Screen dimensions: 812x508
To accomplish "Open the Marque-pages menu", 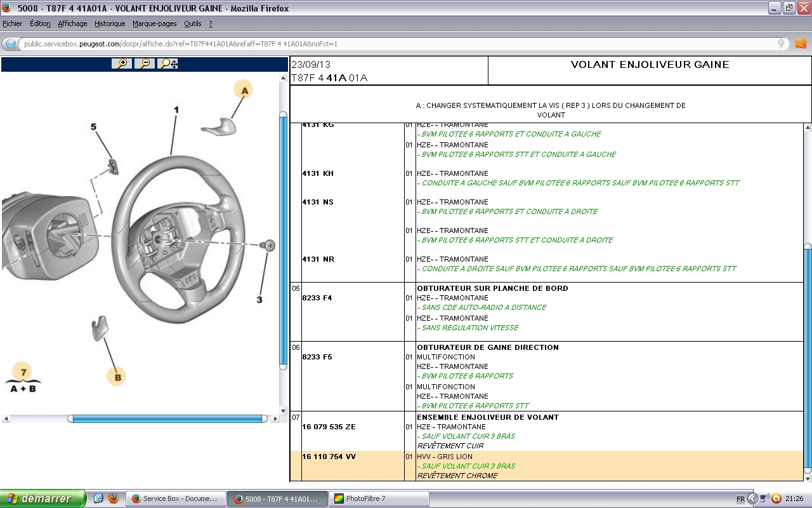I will 154,23.
